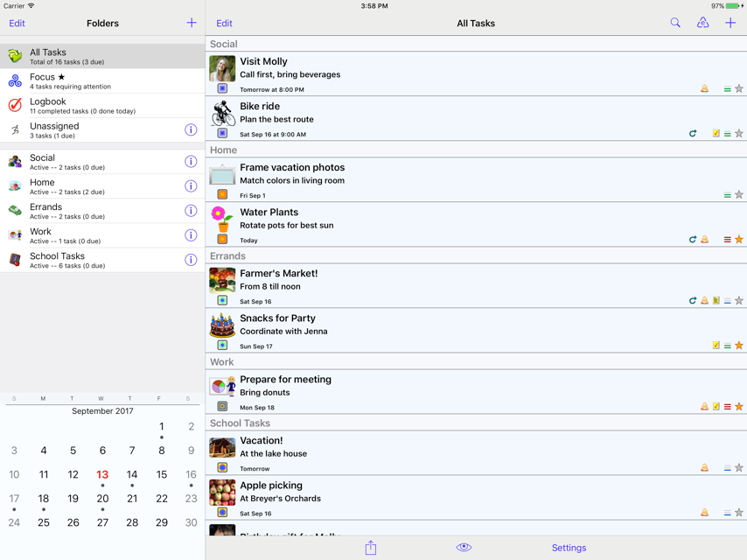Check off the Snacks for Party checkbox
This screenshot has width=747, height=560.
click(x=222, y=345)
